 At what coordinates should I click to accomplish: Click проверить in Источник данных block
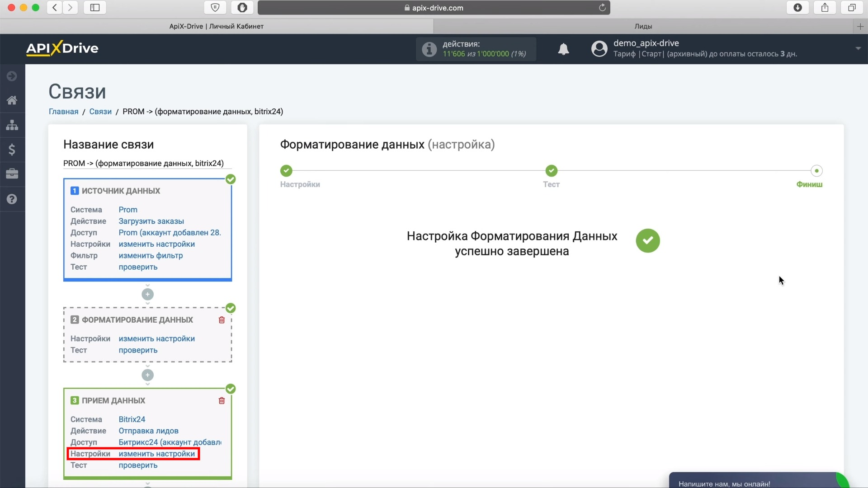coord(138,267)
